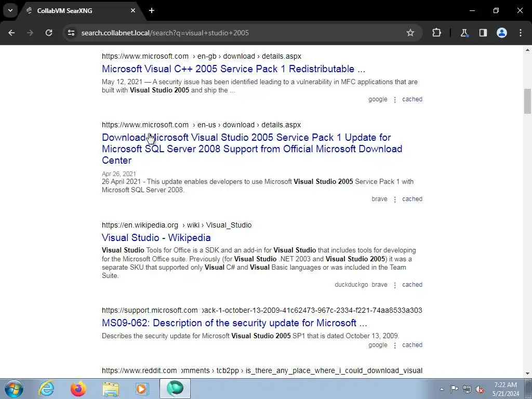Viewport: 532px width, 399px height.
Task: Open Windows Explorer folder on taskbar
Action: (111, 389)
